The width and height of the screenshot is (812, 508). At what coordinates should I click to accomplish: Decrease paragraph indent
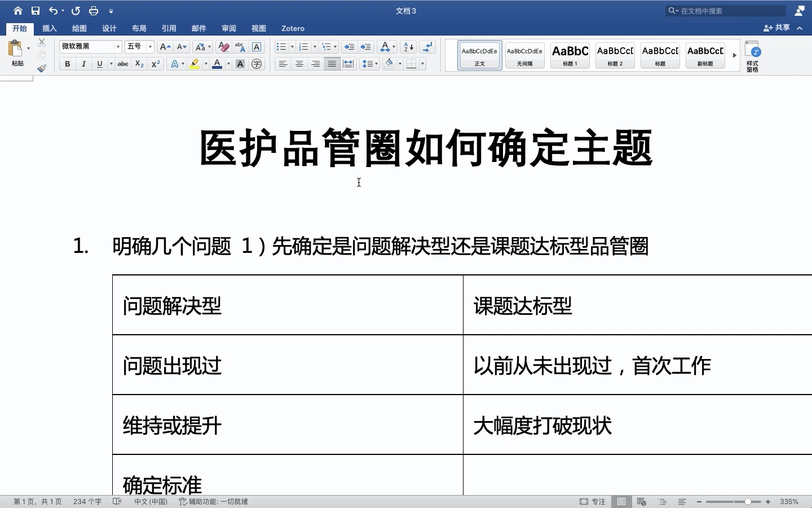pos(349,47)
